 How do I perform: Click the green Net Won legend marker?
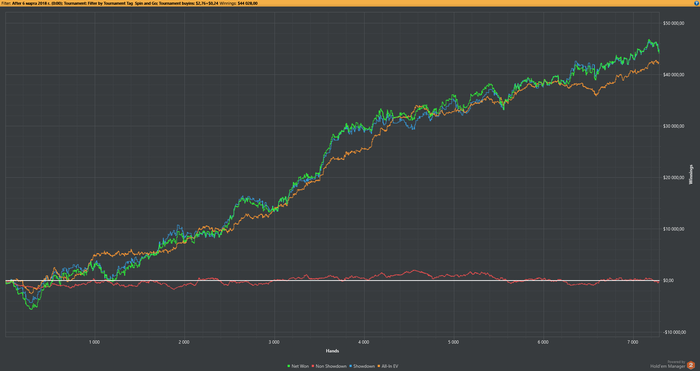point(289,366)
